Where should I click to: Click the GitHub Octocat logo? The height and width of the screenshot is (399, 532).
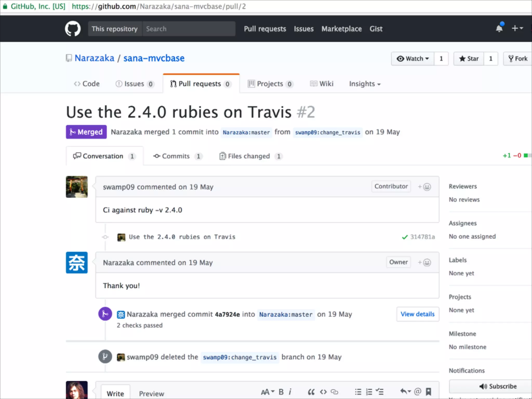[73, 29]
